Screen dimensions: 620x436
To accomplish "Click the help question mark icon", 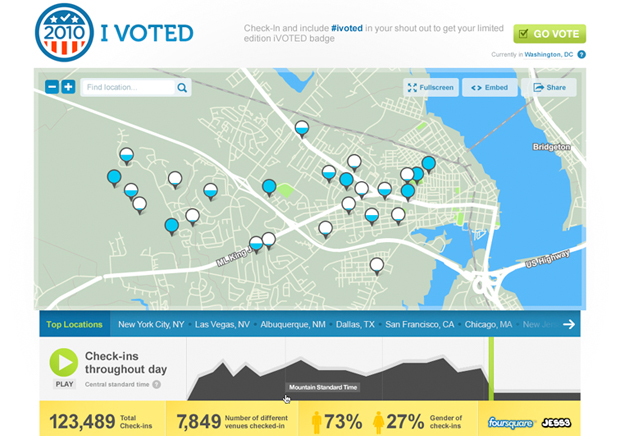I will coord(581,55).
